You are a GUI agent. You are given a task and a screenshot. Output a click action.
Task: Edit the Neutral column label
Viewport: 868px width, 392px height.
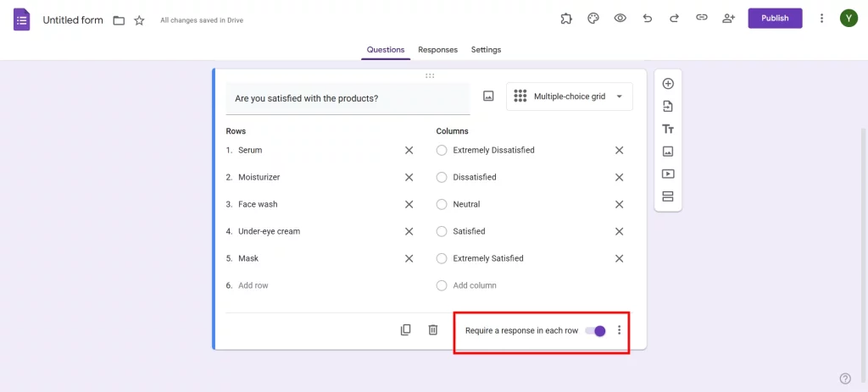click(467, 204)
